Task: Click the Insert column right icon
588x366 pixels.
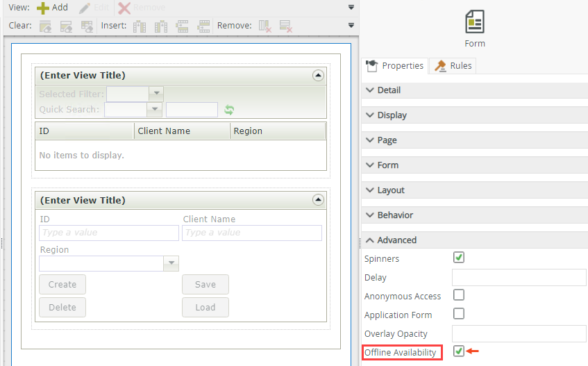Action: (161, 26)
